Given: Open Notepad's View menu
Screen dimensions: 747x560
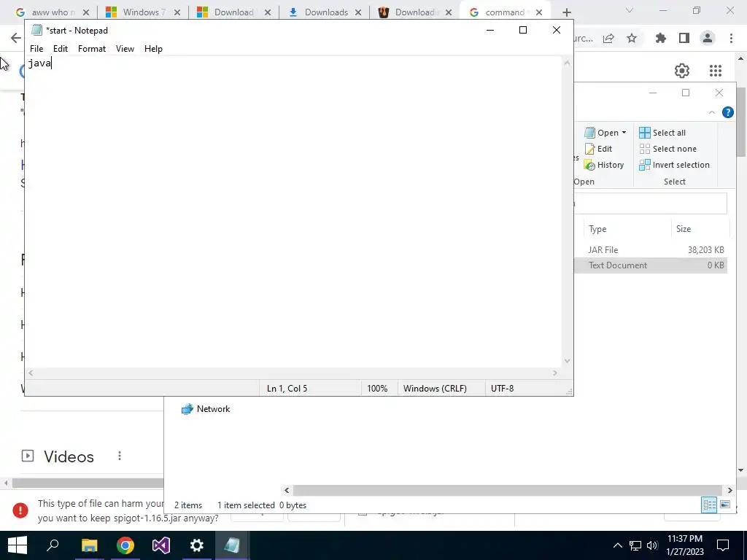Looking at the screenshot, I should 125,49.
